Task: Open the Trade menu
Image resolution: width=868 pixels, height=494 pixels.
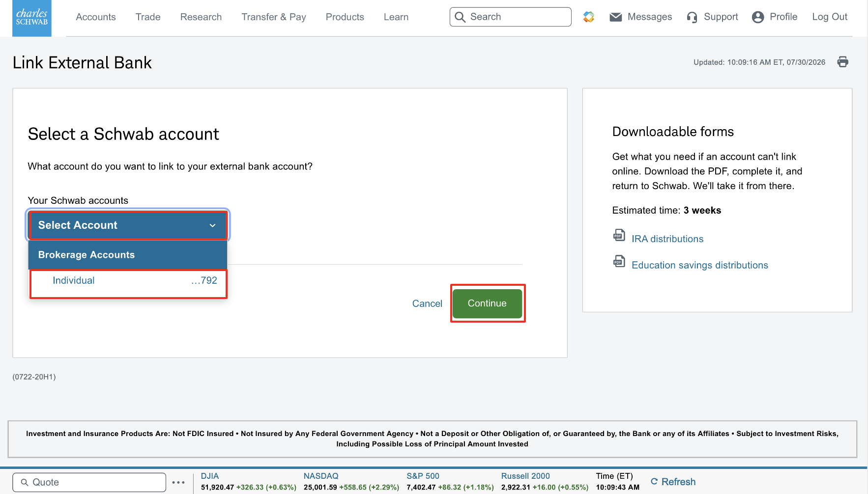Action: 148,17
